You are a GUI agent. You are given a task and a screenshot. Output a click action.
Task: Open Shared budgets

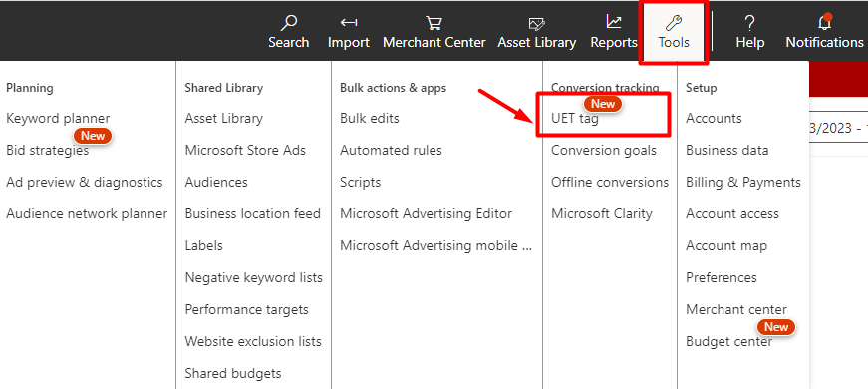pos(233,373)
